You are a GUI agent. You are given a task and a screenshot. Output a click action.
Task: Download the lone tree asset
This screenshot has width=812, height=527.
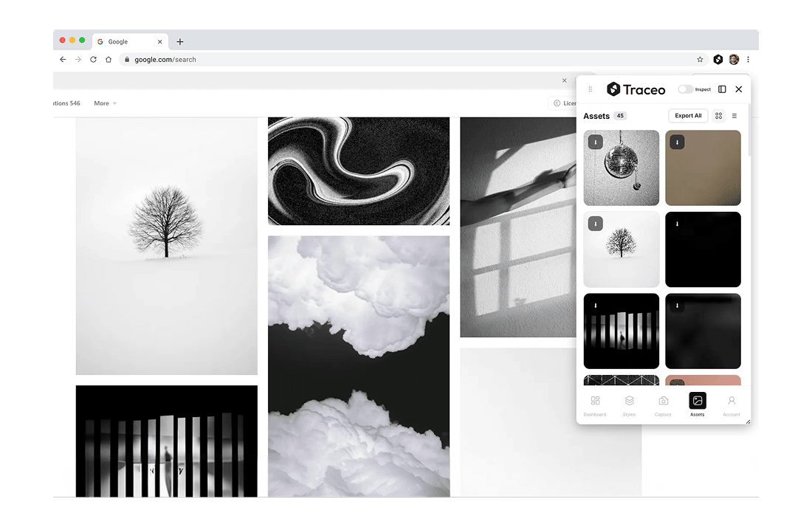point(596,224)
